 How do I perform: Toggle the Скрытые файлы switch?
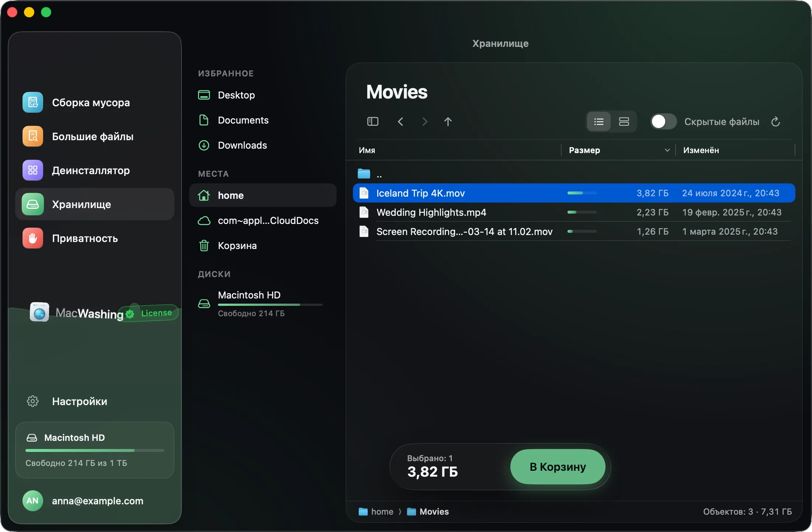tap(663, 121)
